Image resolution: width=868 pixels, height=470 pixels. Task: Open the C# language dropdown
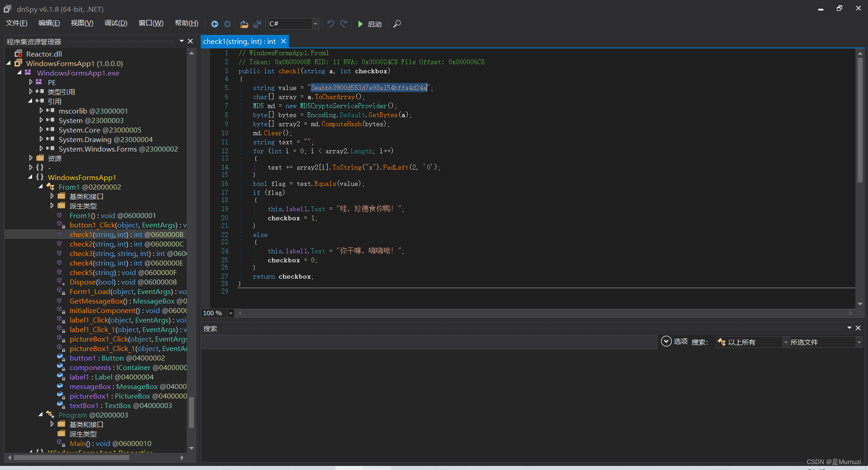coord(315,24)
